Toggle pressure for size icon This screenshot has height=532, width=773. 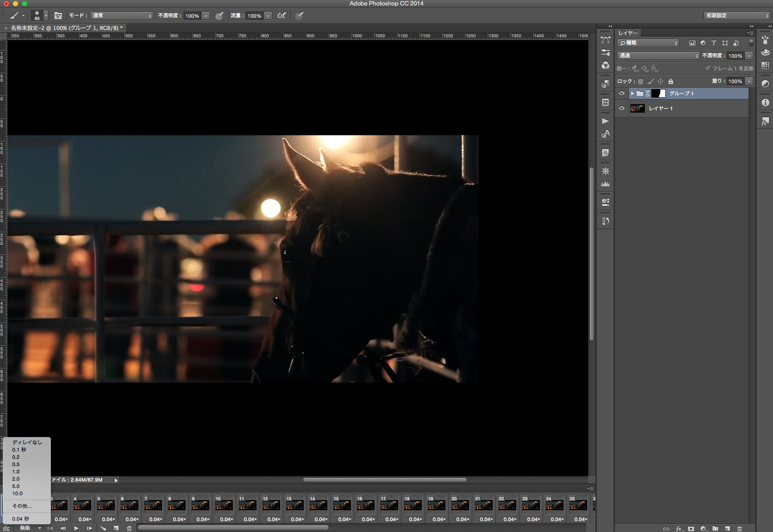[299, 15]
